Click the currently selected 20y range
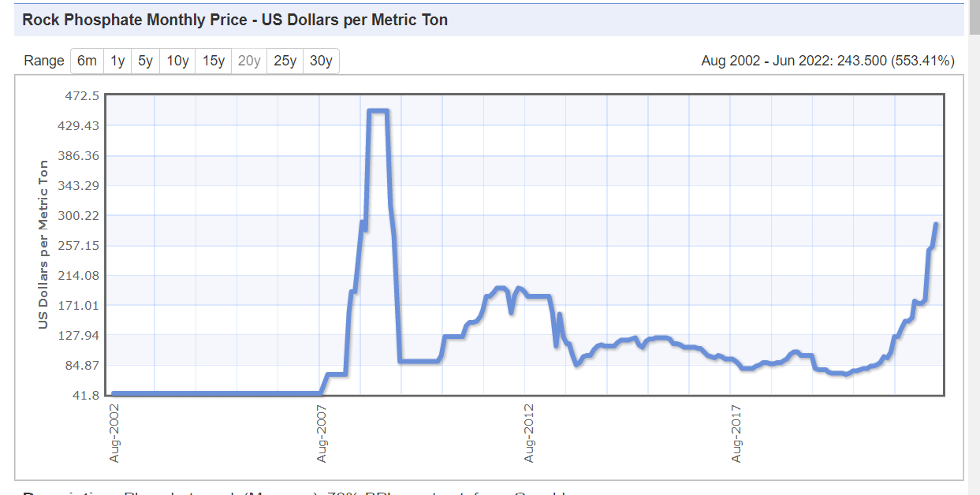The height and width of the screenshot is (495, 980). (x=249, y=61)
